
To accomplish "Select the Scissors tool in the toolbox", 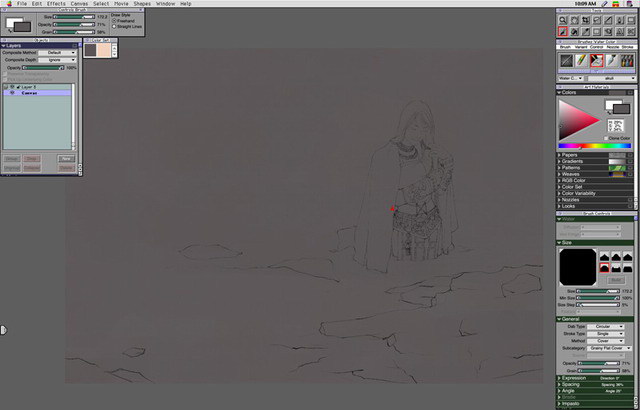I will tap(631, 31).
